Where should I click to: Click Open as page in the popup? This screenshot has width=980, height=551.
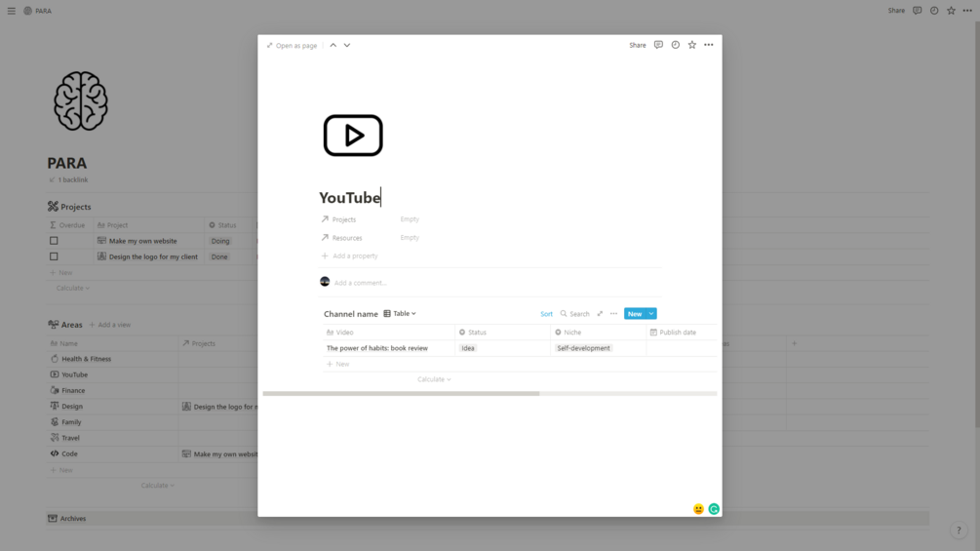tap(292, 46)
